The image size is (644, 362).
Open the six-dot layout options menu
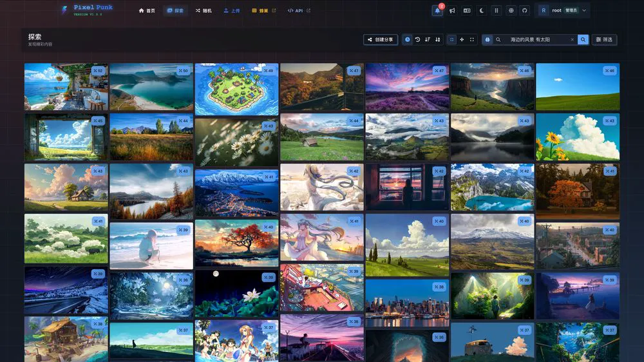pyautogui.click(x=496, y=10)
